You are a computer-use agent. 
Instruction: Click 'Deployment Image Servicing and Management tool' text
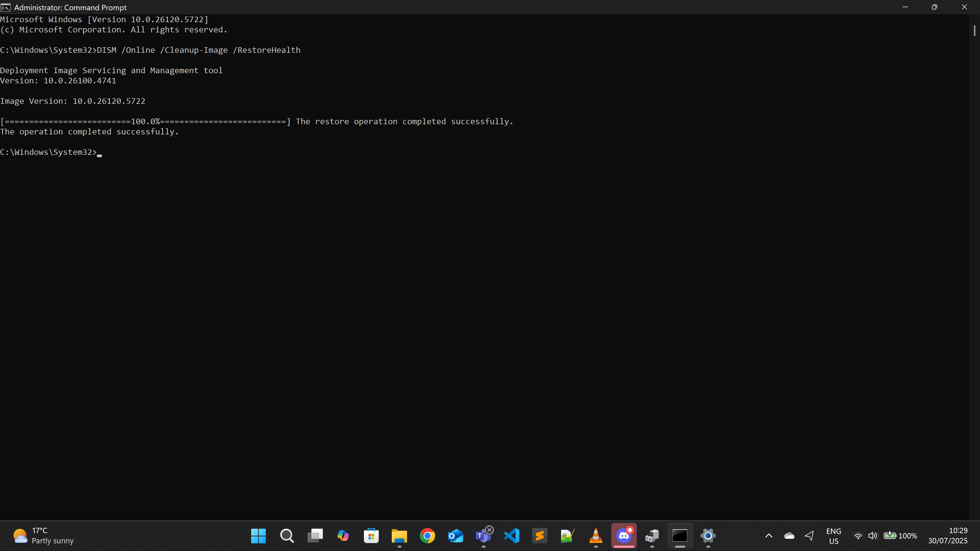click(111, 71)
